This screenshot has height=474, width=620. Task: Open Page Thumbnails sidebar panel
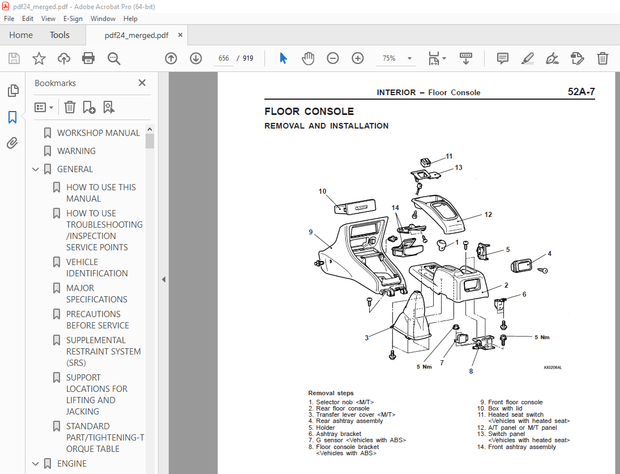(13, 91)
